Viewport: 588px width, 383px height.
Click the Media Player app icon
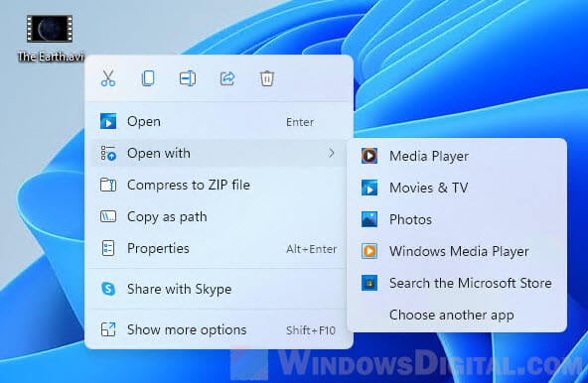369,156
